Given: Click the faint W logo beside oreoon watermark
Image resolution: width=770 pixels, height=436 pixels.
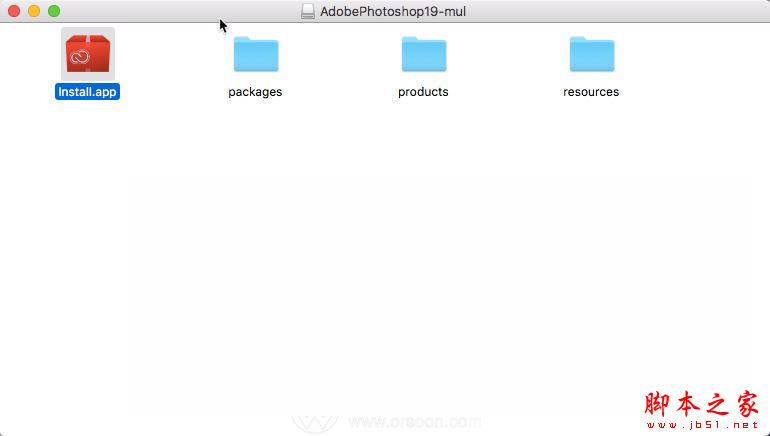Looking at the screenshot, I should tap(314, 423).
